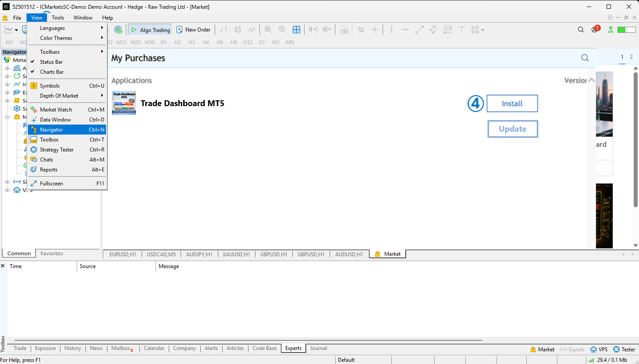
Task: Expand the Toolbars submenu
Action: [x=67, y=52]
